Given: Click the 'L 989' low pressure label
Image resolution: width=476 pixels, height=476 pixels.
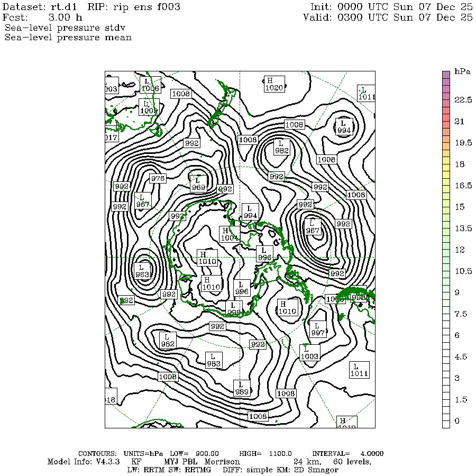Looking at the screenshot, I should pos(242,388).
